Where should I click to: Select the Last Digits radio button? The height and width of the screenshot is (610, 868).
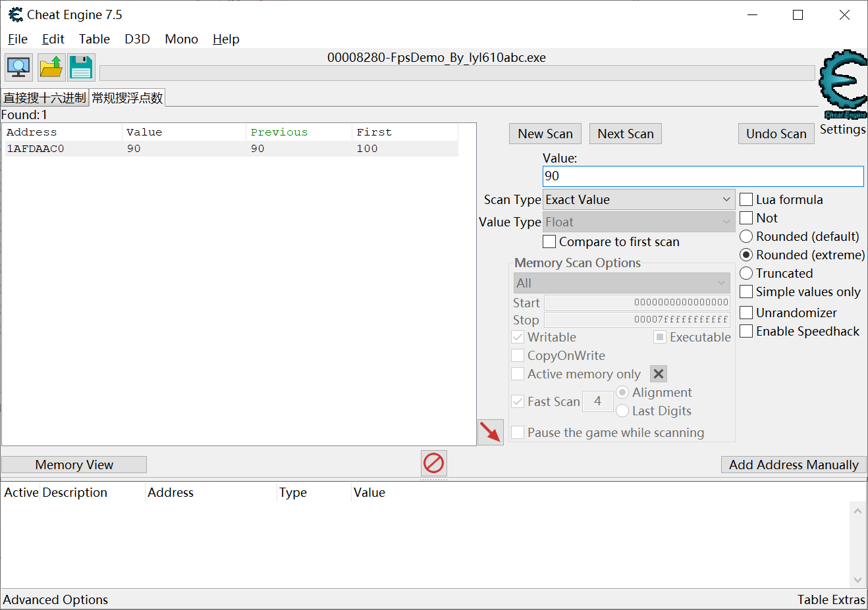622,411
